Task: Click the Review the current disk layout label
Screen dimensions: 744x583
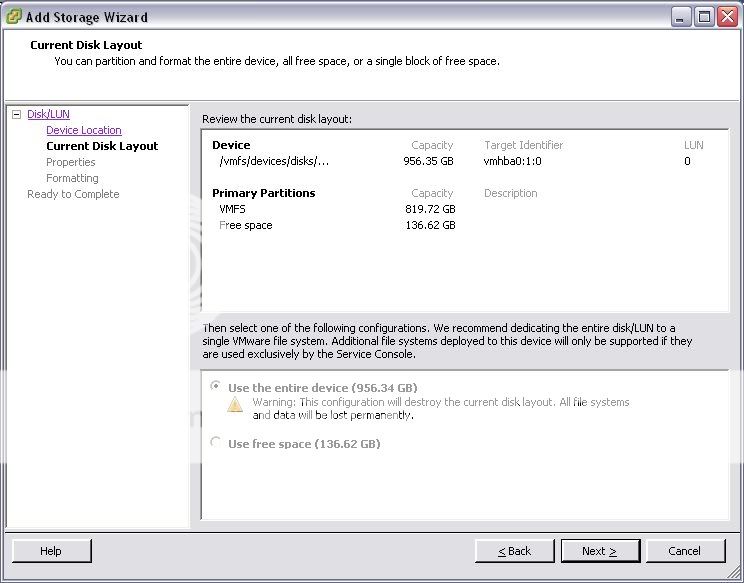Action: click(277, 119)
